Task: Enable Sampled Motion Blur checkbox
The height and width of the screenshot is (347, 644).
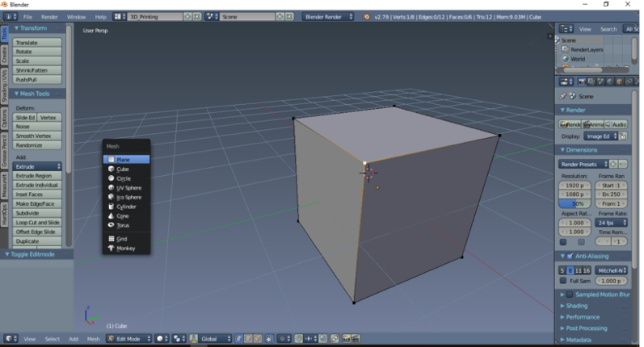Action: [570, 295]
